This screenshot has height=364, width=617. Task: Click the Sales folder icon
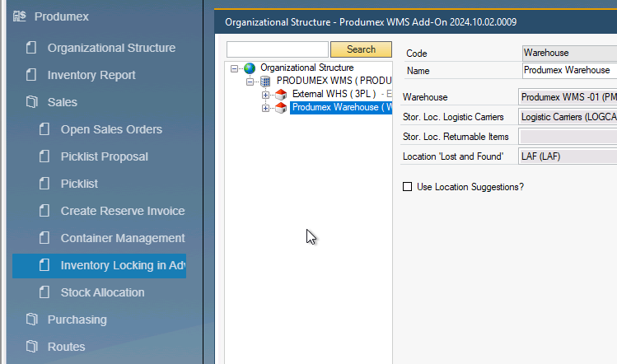click(32, 102)
